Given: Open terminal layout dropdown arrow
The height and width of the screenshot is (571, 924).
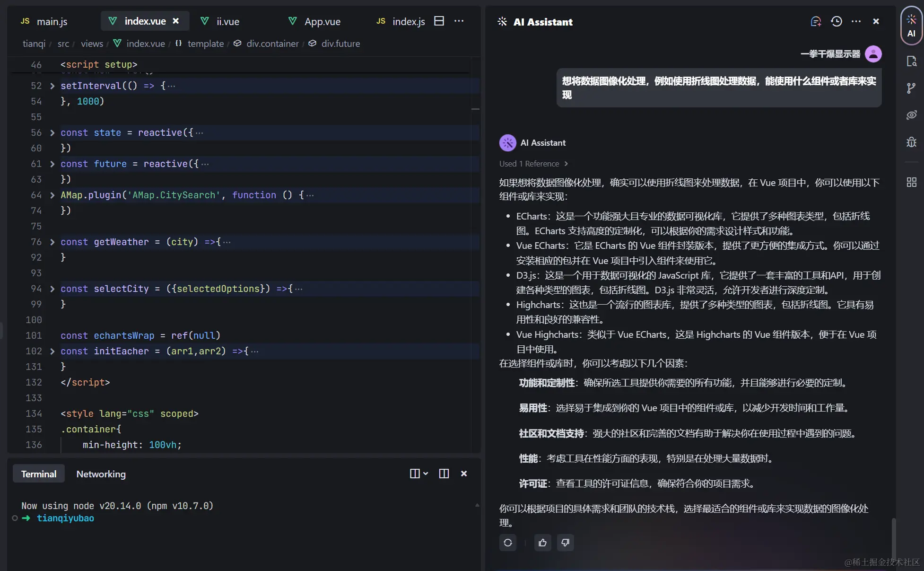Looking at the screenshot, I should (x=426, y=474).
